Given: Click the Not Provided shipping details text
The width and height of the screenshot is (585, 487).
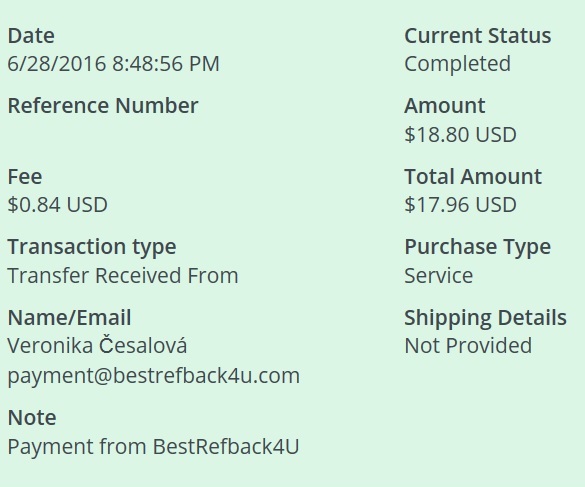Looking at the screenshot, I should pyautogui.click(x=468, y=346).
